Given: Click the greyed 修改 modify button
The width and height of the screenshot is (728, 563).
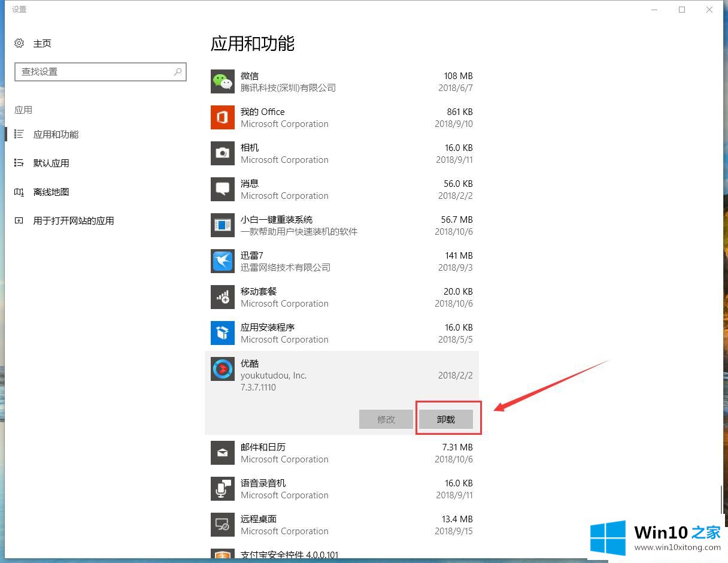Looking at the screenshot, I should [x=386, y=419].
